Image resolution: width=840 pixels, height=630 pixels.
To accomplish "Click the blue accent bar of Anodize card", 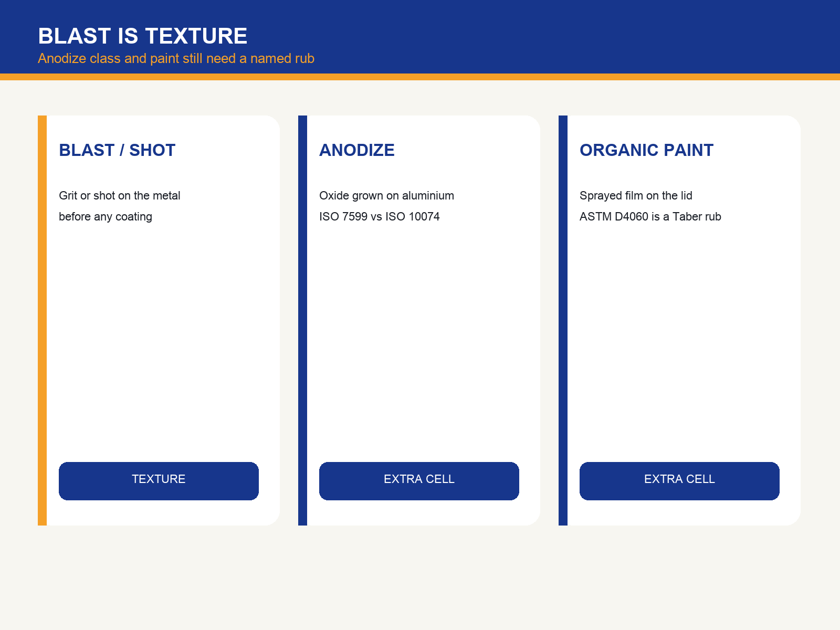I will click(302, 320).
